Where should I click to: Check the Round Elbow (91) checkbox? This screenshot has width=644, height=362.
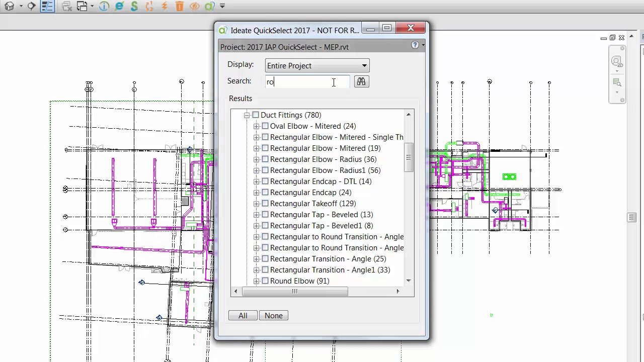[x=265, y=281]
